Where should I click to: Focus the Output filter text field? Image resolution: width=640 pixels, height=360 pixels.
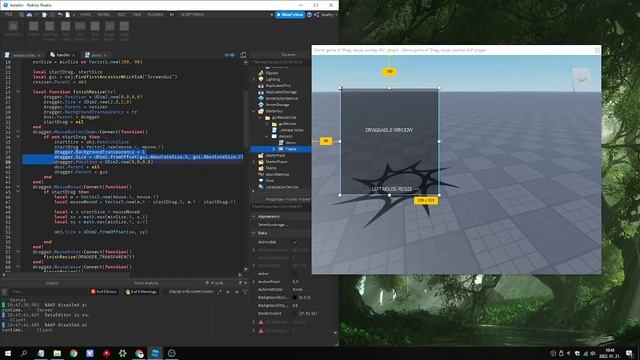click(x=48, y=292)
